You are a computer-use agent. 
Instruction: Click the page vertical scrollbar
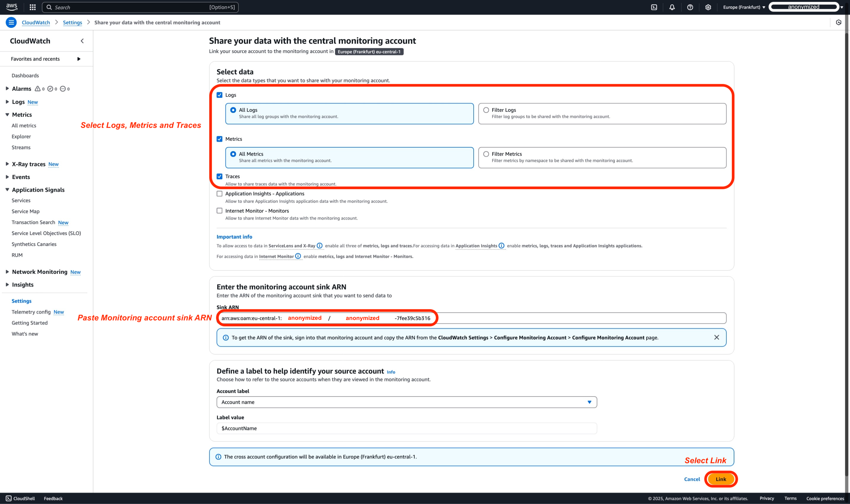847,255
